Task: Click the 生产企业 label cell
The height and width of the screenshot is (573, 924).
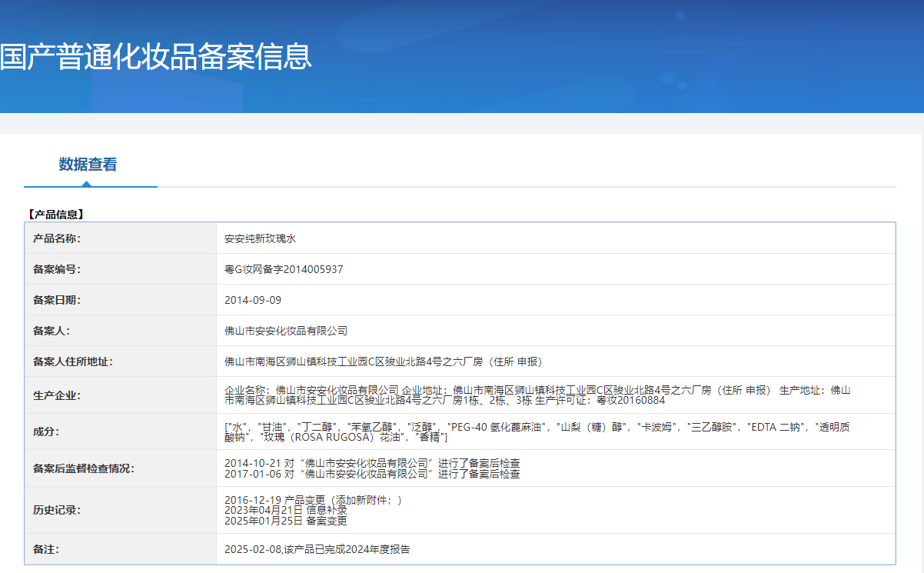Action: [121, 395]
